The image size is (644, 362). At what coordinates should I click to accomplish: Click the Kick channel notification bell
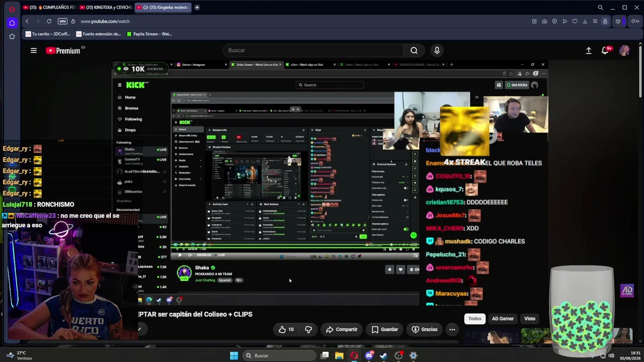pos(389,269)
